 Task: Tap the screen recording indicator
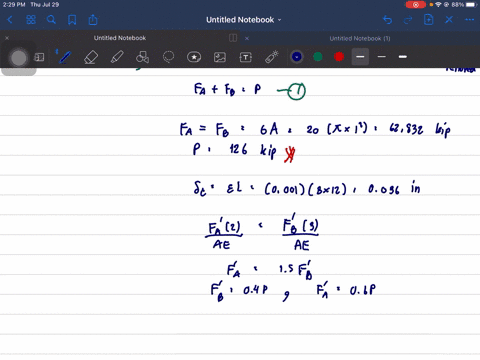coord(415,5)
